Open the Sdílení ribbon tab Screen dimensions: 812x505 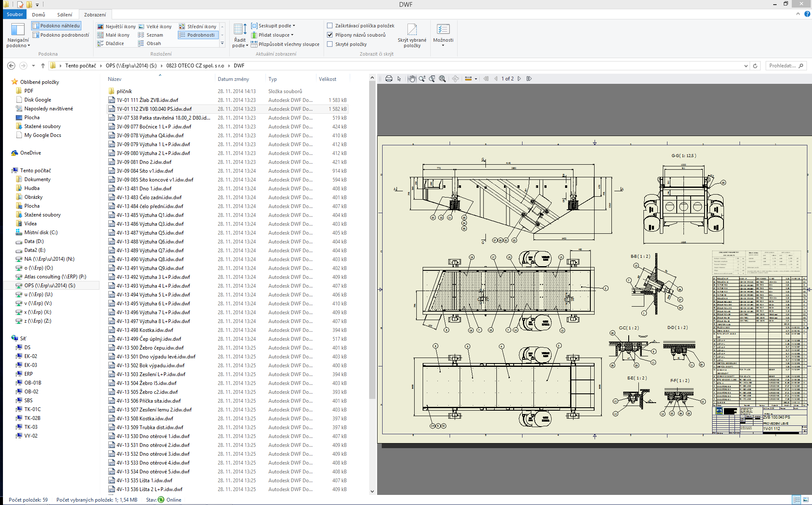(64, 14)
